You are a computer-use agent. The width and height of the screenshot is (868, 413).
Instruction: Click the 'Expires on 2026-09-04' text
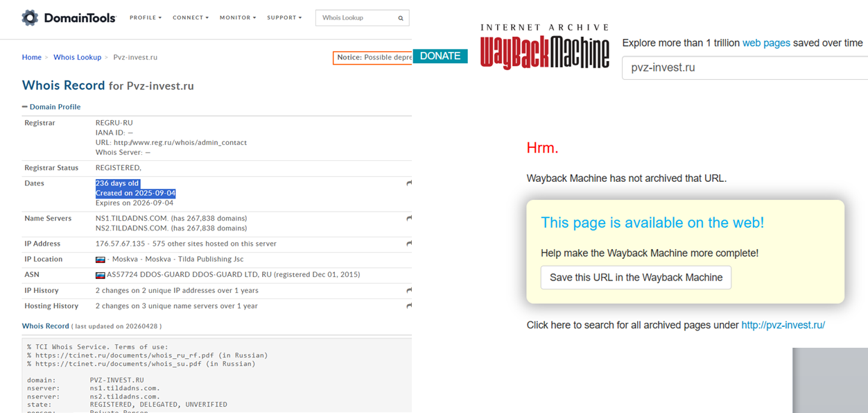[134, 203]
